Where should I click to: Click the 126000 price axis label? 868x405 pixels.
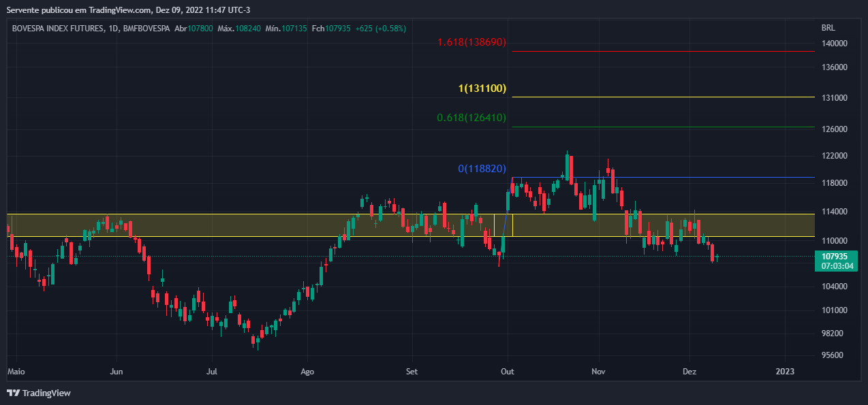(x=834, y=129)
